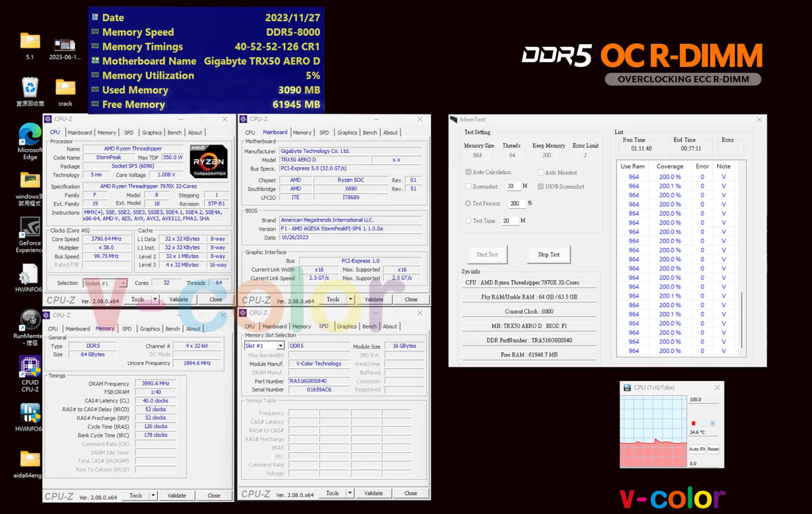Click the MemTest results list scrollbar

coord(742,319)
